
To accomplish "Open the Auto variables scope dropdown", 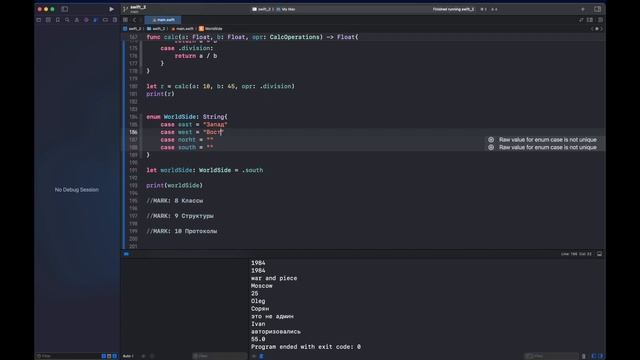I will tap(128, 356).
